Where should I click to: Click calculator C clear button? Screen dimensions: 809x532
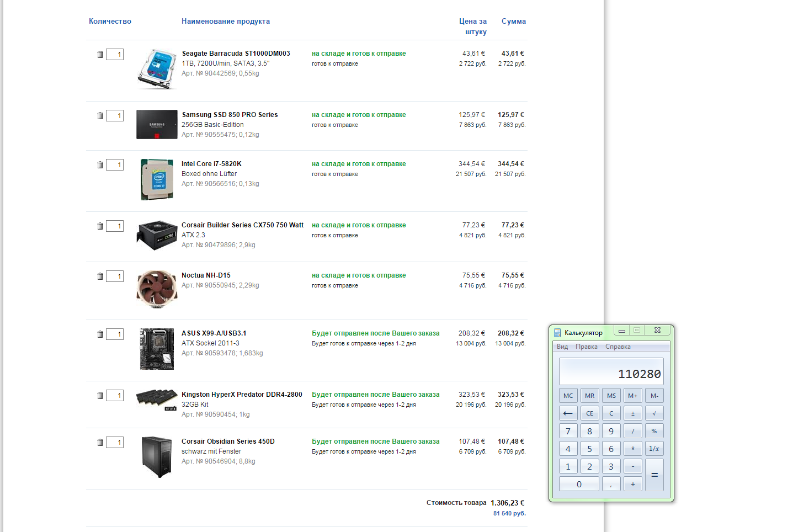tap(611, 413)
